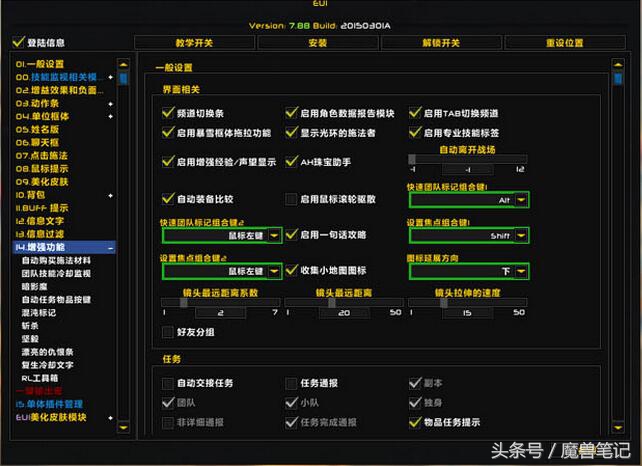
Task: Enable 启用鼠标滚轮驱散 checkbox
Action: coord(291,199)
